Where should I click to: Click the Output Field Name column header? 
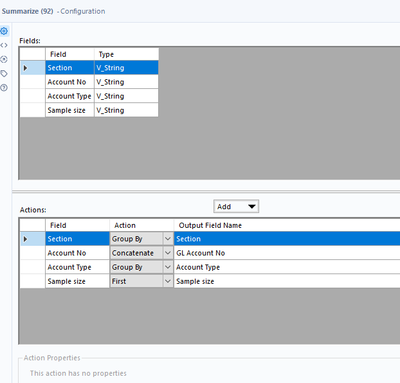(287, 225)
